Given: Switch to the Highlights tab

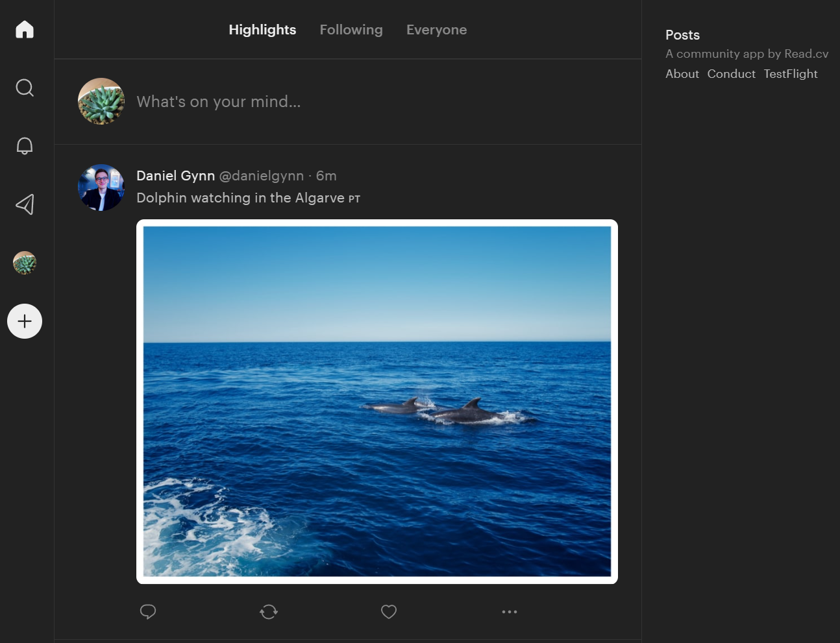Looking at the screenshot, I should [262, 30].
